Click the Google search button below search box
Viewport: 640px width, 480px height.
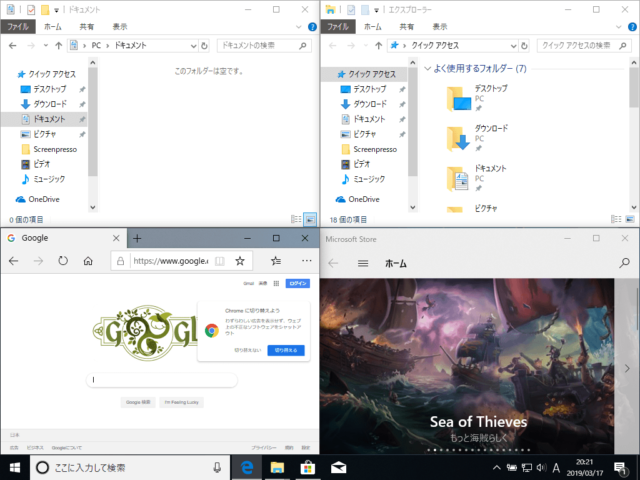point(138,402)
